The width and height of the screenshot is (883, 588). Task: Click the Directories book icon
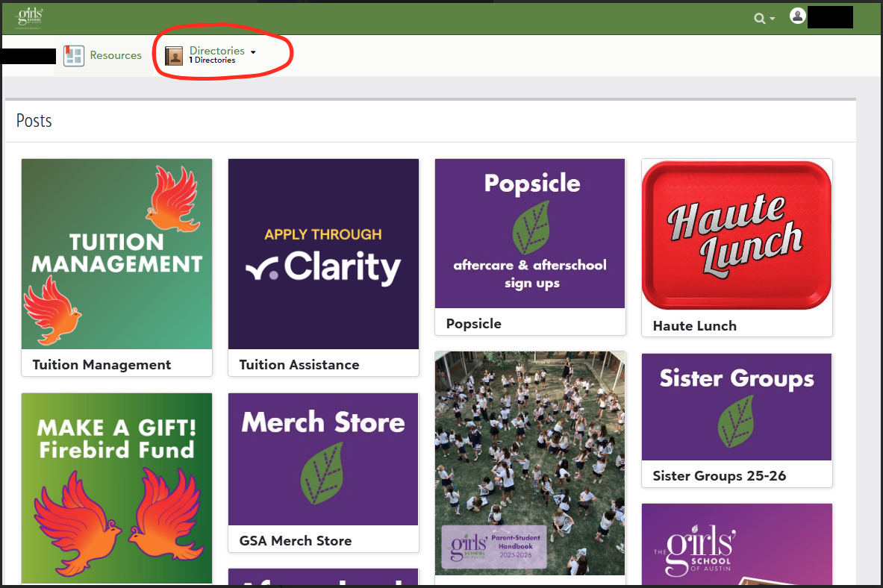click(174, 56)
